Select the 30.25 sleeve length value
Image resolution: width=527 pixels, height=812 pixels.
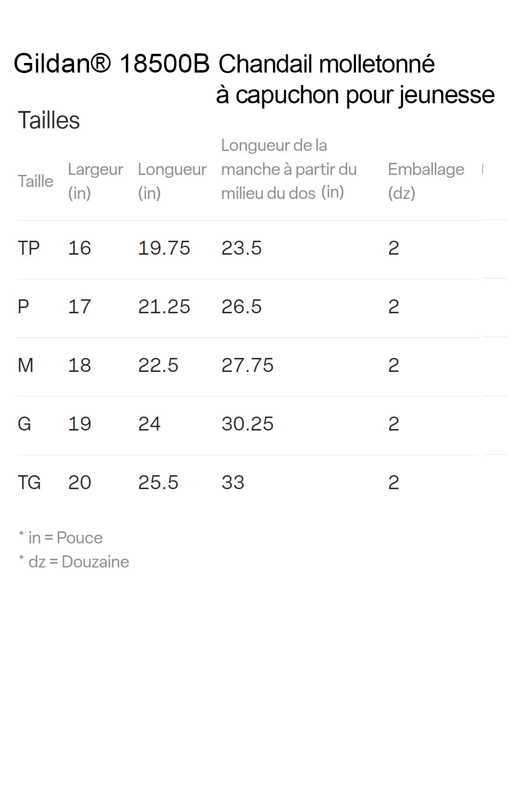point(247,424)
